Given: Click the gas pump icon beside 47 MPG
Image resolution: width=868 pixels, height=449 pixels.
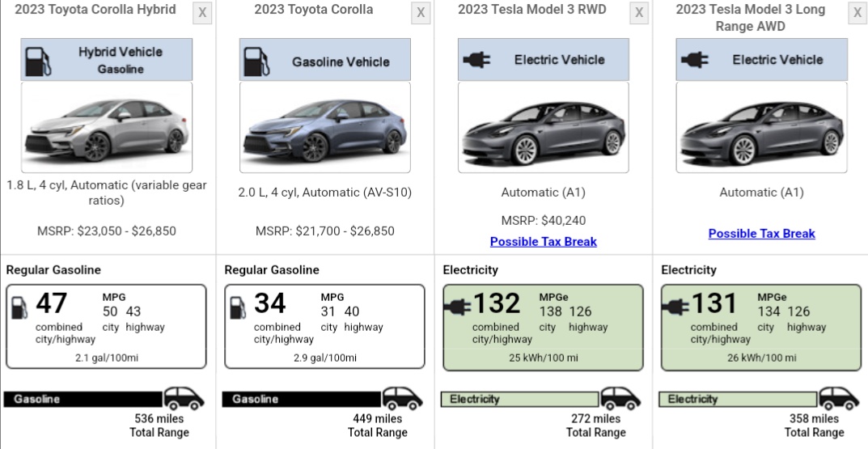Looking at the screenshot, I should [x=20, y=307].
